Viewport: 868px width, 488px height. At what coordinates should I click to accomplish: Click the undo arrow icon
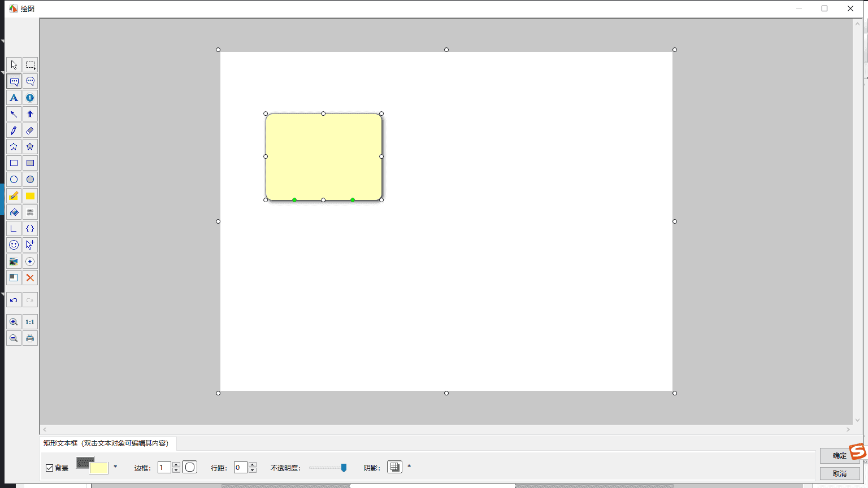pos(14,300)
